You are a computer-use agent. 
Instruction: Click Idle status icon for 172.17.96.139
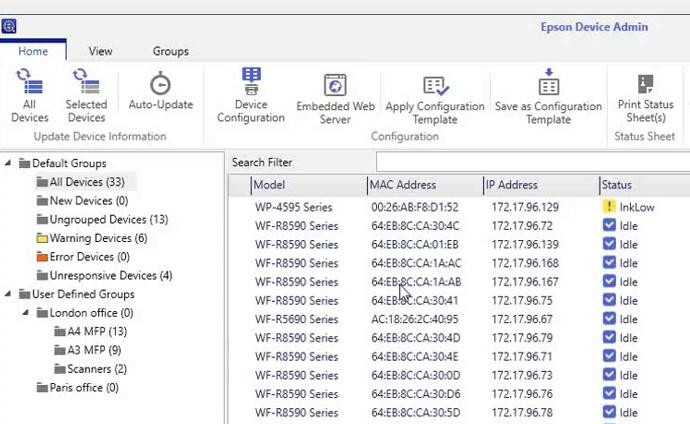(609, 244)
